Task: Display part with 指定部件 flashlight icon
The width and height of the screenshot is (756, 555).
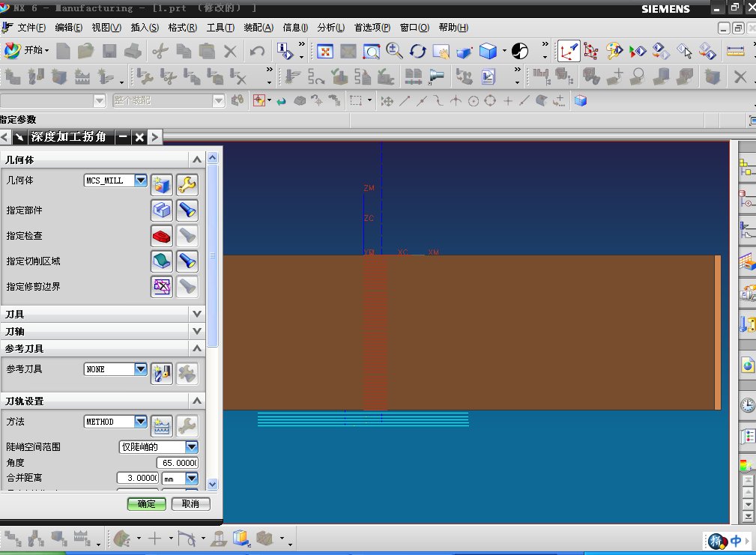Action: tap(187, 210)
